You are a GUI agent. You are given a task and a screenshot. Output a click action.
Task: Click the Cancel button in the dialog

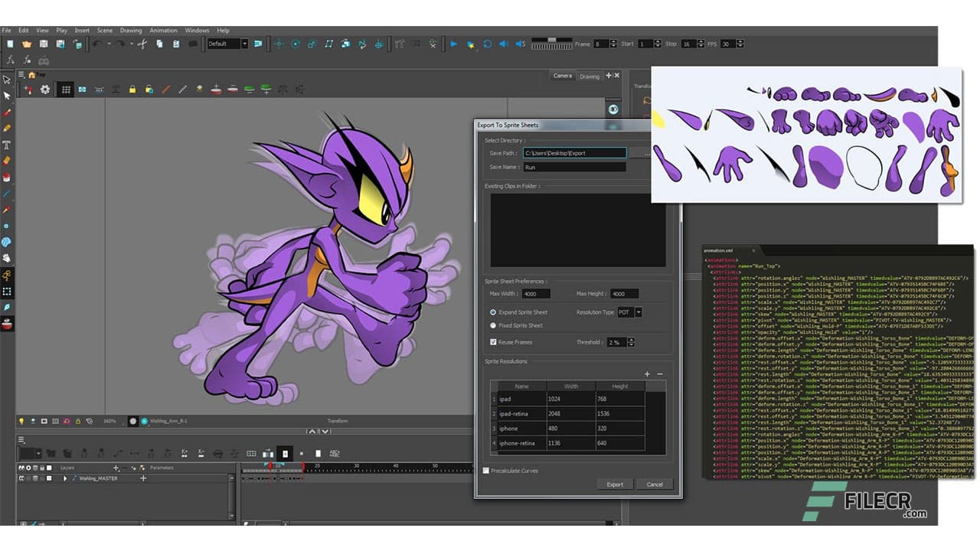[655, 484]
